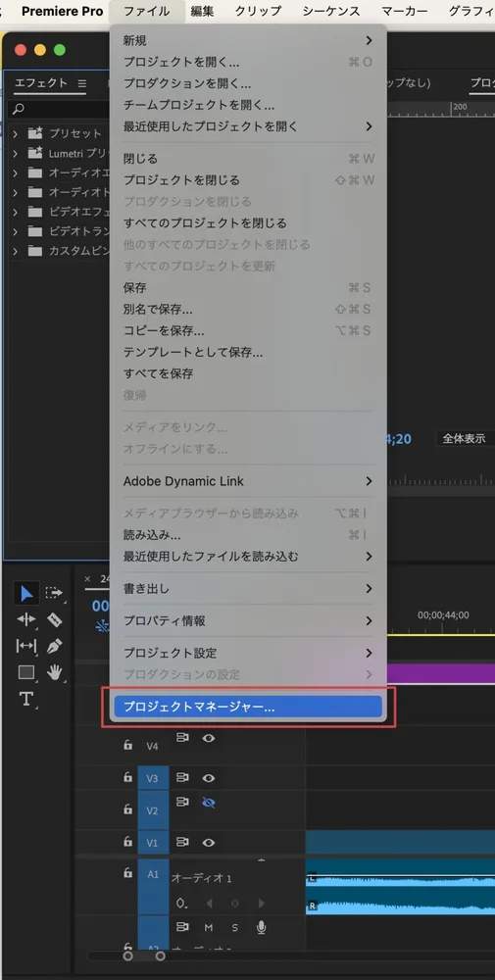Screen dimensions: 495x980
Task: Expand the Lumetri presets folder
Action: click(16, 153)
